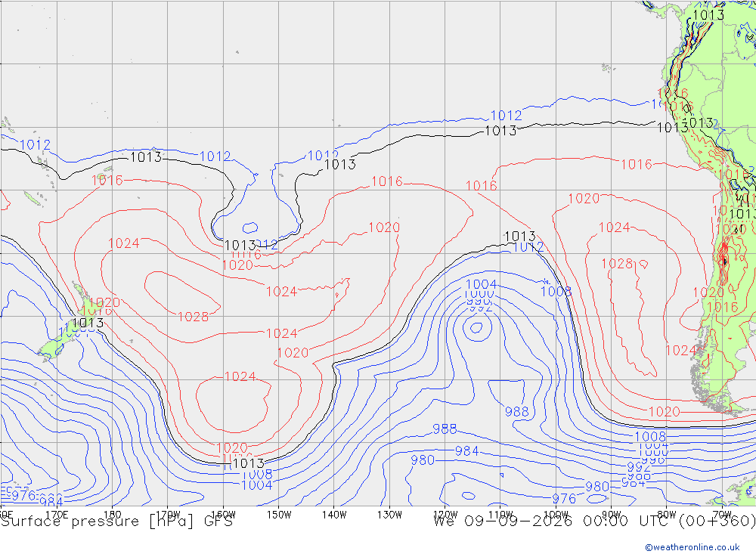Click the 130W longitude label
Viewport: 756px width, 554px height.
coord(389,515)
